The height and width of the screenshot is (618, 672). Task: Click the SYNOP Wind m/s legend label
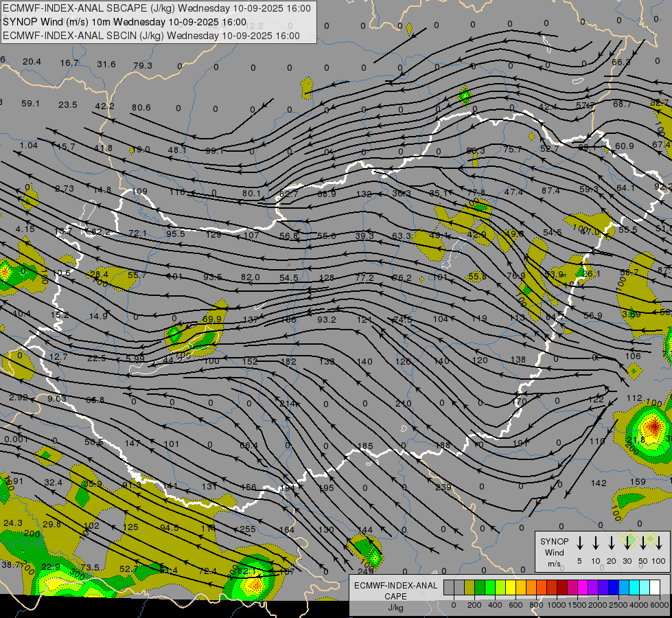click(554, 553)
